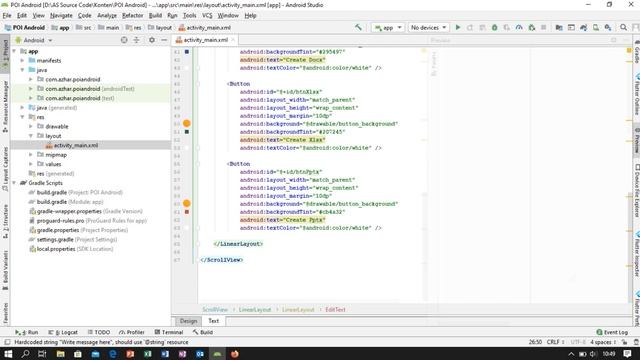Open the Project panel gear settings

pyautogui.click(x=152, y=40)
